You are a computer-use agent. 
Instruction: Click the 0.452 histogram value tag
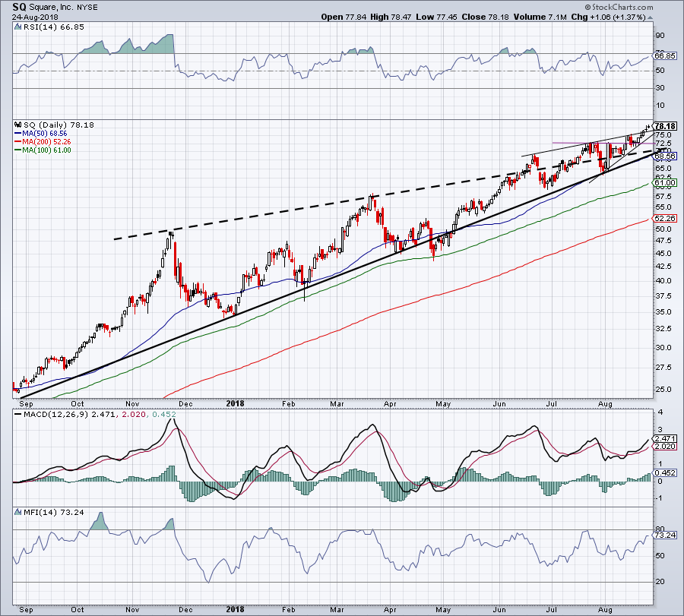click(x=665, y=472)
